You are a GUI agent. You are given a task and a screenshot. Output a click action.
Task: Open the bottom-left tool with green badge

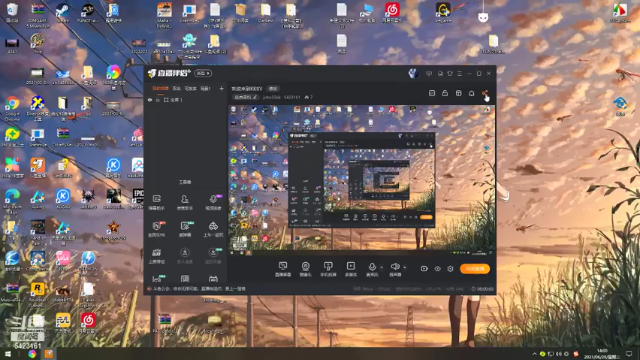click(x=157, y=279)
